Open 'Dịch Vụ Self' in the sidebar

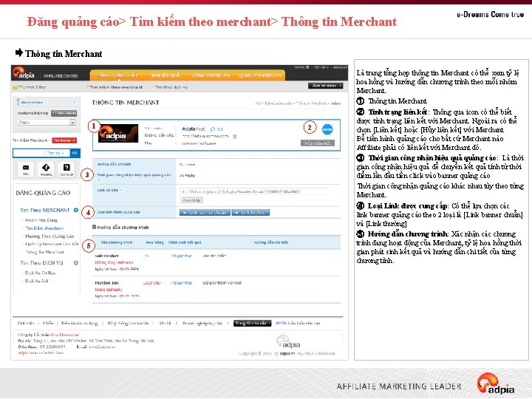pos(37,281)
